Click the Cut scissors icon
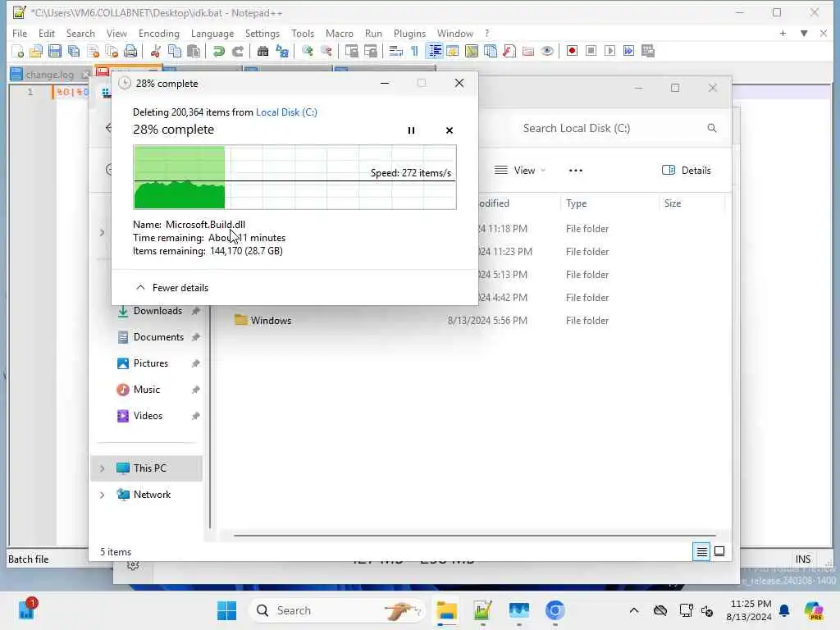This screenshot has height=630, width=840. pyautogui.click(x=155, y=51)
